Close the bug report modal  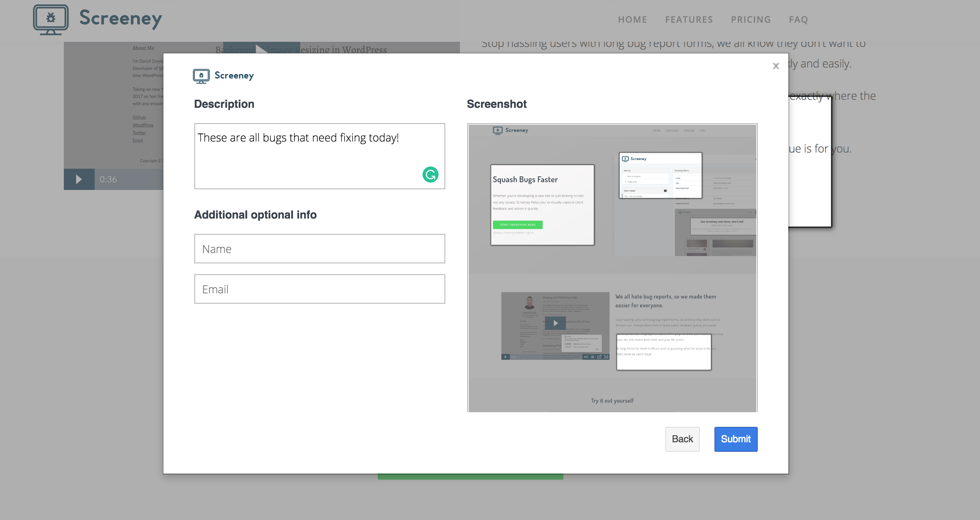point(776,66)
